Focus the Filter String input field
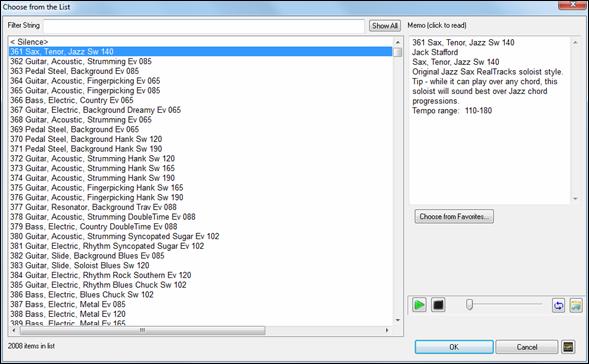Viewport: 589px width, 364px height. click(204, 26)
